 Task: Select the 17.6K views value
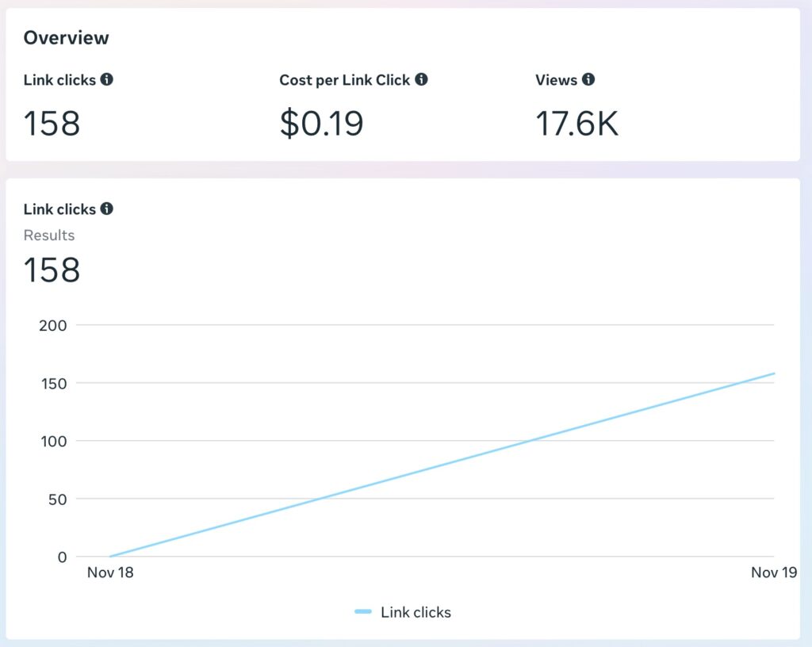pos(576,124)
